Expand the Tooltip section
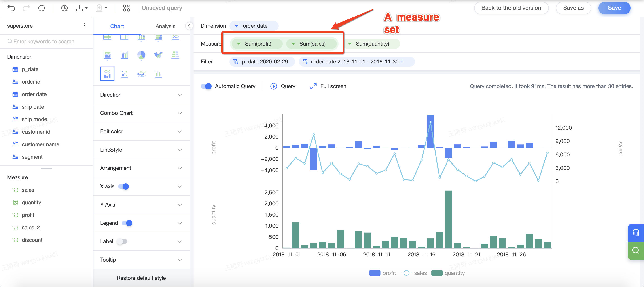 point(141,260)
